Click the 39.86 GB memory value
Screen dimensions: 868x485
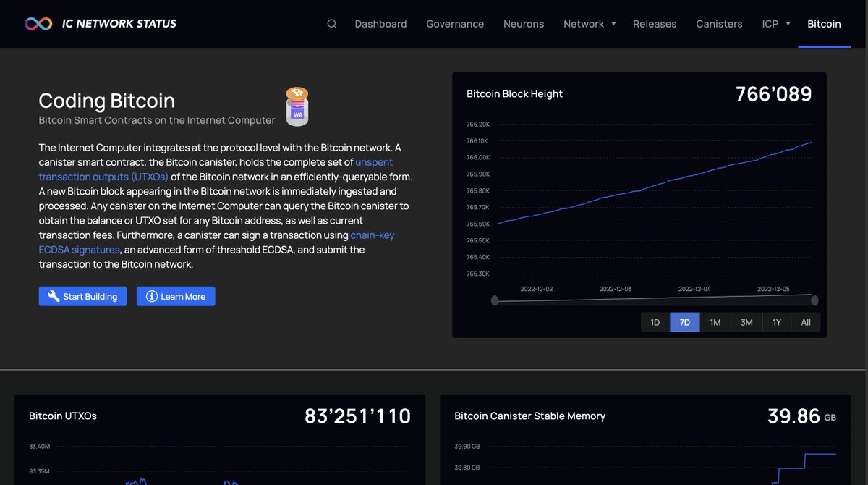(801, 416)
